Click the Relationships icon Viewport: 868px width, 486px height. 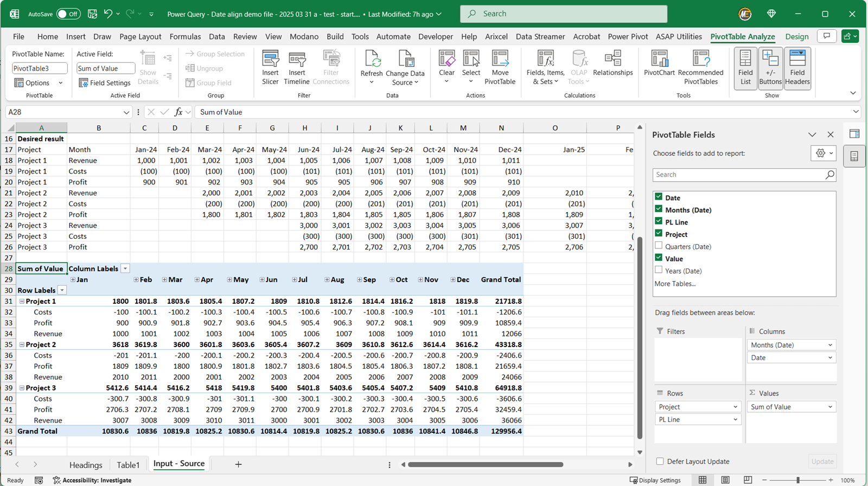coord(613,63)
